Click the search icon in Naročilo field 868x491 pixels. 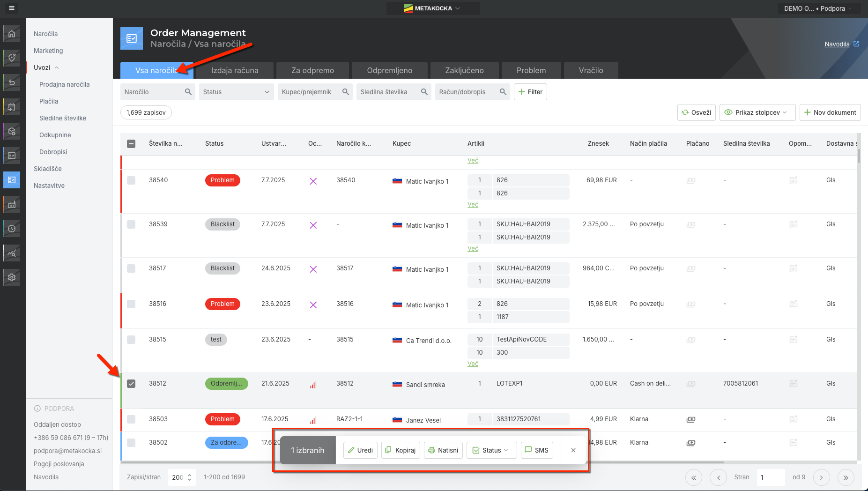point(188,92)
